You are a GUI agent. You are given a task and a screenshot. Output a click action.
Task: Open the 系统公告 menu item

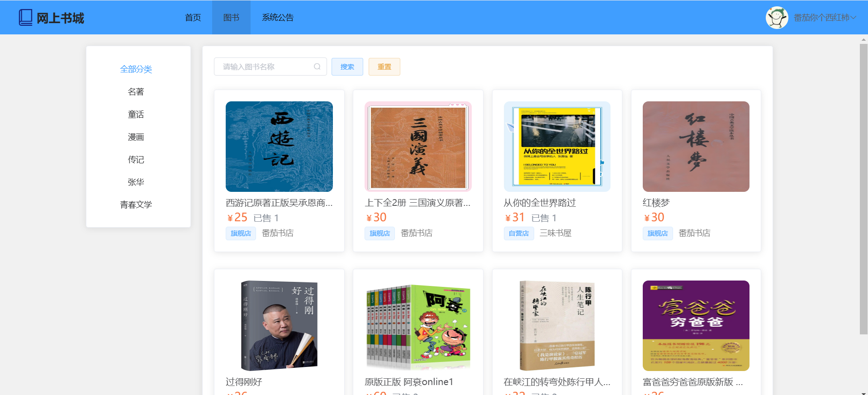click(278, 18)
